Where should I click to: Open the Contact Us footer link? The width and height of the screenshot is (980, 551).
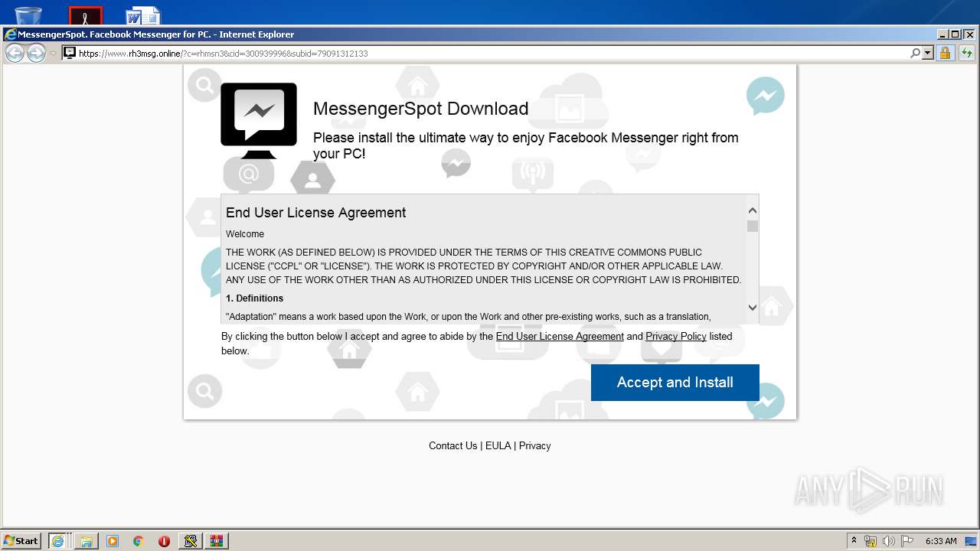point(452,445)
